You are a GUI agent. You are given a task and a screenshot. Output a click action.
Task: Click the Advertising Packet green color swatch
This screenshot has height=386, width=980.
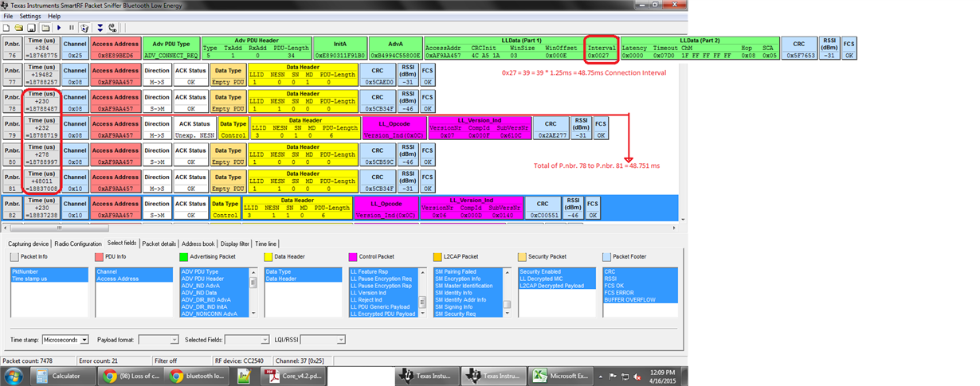click(x=184, y=257)
